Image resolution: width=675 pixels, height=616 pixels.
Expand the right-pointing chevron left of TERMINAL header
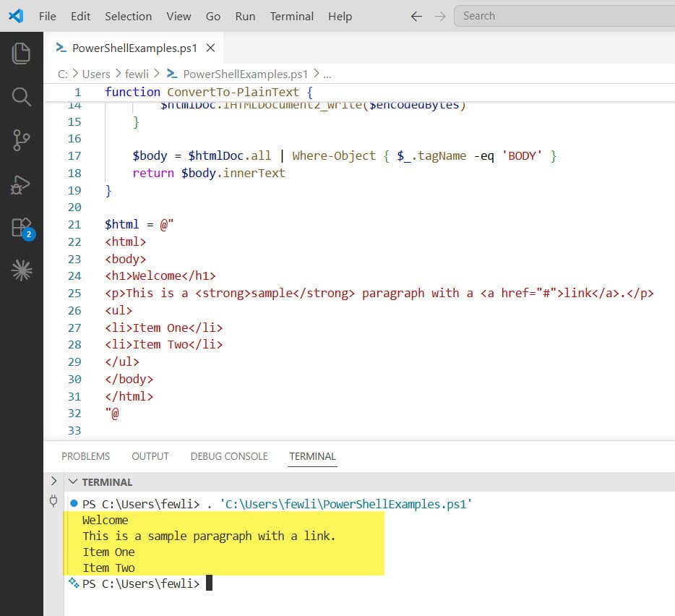pyautogui.click(x=53, y=481)
